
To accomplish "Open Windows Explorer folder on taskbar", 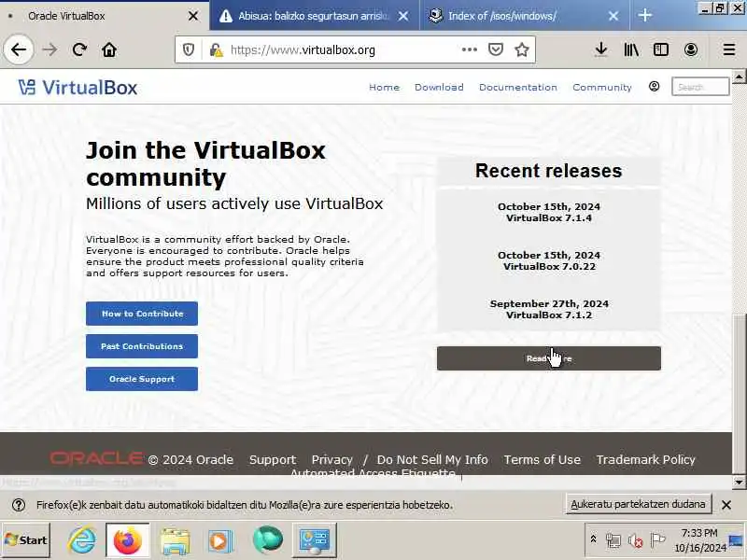I will (x=175, y=540).
